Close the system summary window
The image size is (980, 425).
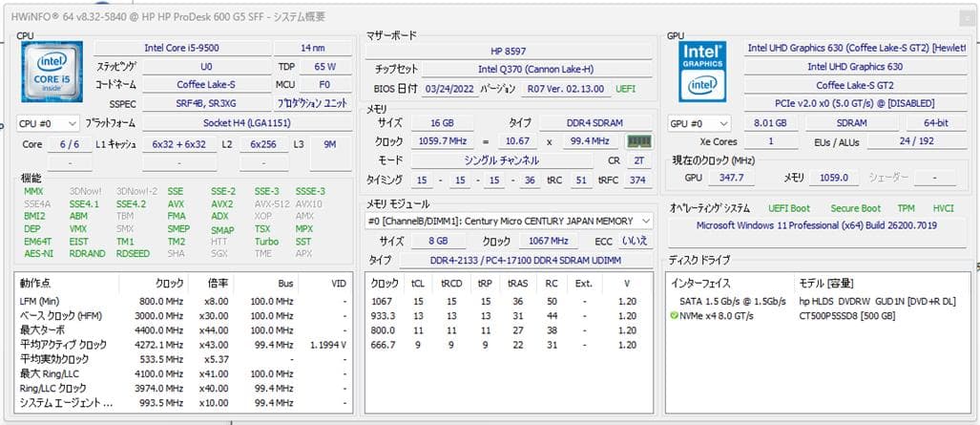click(967, 19)
